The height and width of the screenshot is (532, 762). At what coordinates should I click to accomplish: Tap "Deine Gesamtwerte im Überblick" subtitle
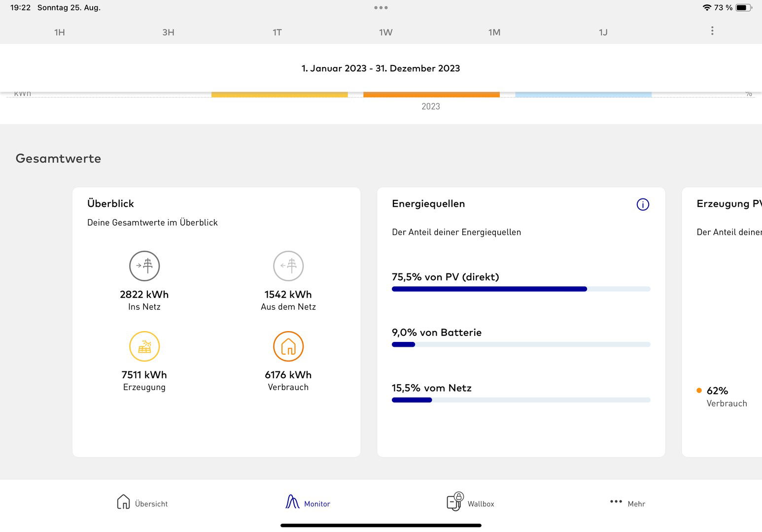[152, 223]
